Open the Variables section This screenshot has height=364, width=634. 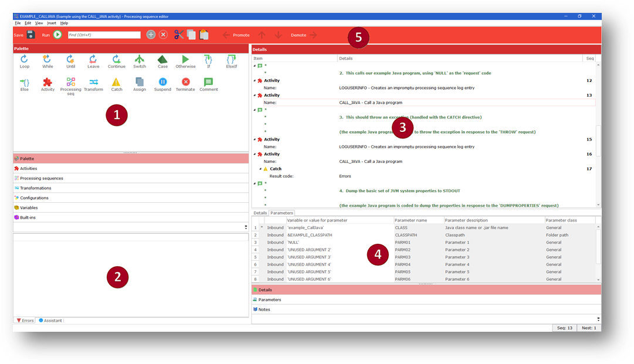(x=131, y=207)
